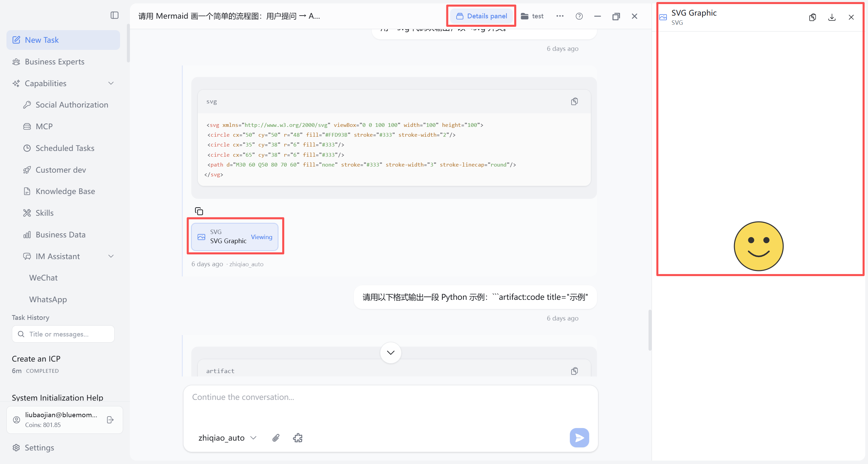The width and height of the screenshot is (868, 464).
Task: Download the SVG Graphic
Action: tap(832, 17)
